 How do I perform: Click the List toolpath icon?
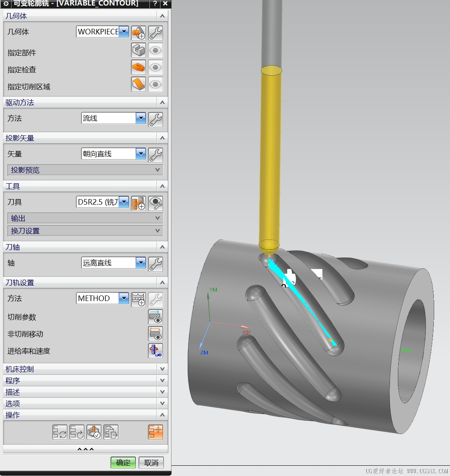pyautogui.click(x=111, y=432)
